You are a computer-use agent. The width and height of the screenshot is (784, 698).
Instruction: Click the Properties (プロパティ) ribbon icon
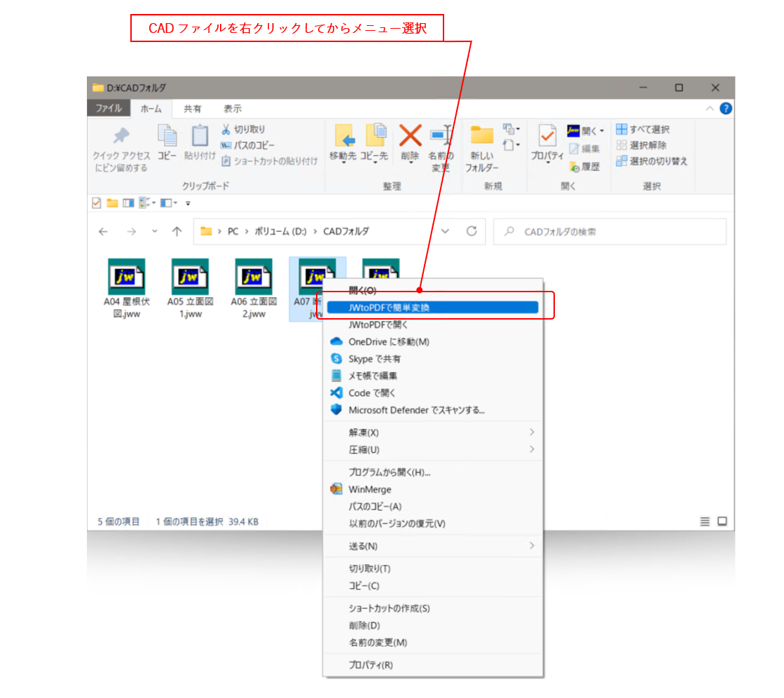[547, 137]
